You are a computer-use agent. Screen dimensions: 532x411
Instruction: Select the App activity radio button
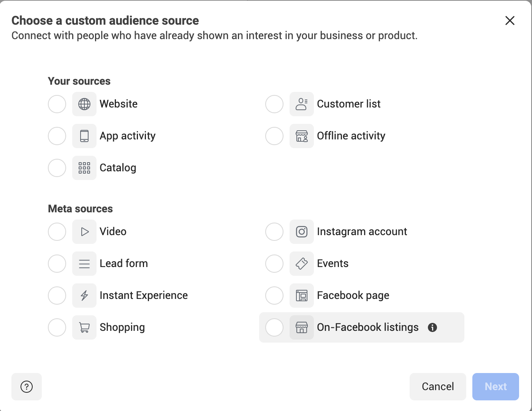(x=57, y=136)
